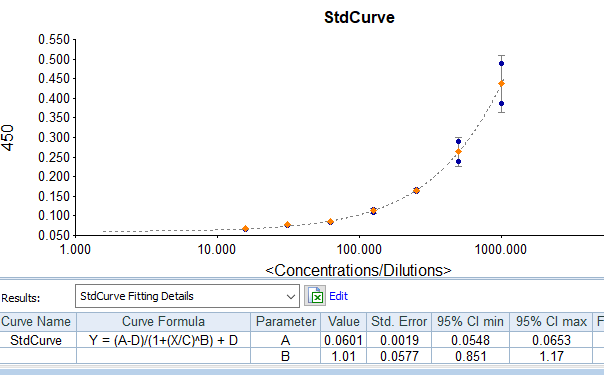Click the StdCurve chart title
The height and width of the screenshot is (375, 604).
359,17
